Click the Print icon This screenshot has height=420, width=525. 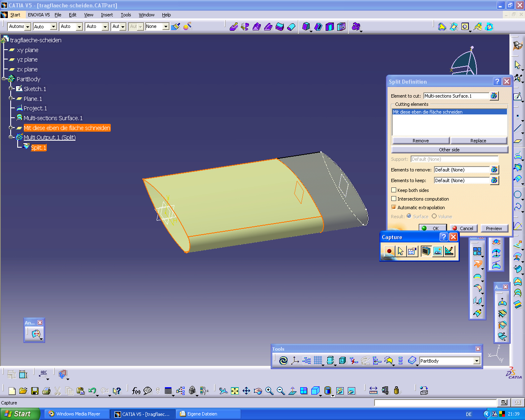click(46, 391)
